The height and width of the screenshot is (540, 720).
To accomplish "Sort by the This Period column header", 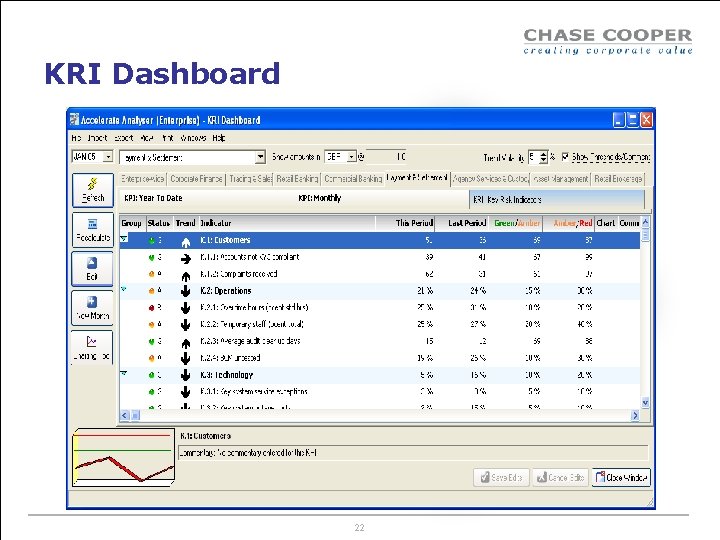I will pos(405,223).
